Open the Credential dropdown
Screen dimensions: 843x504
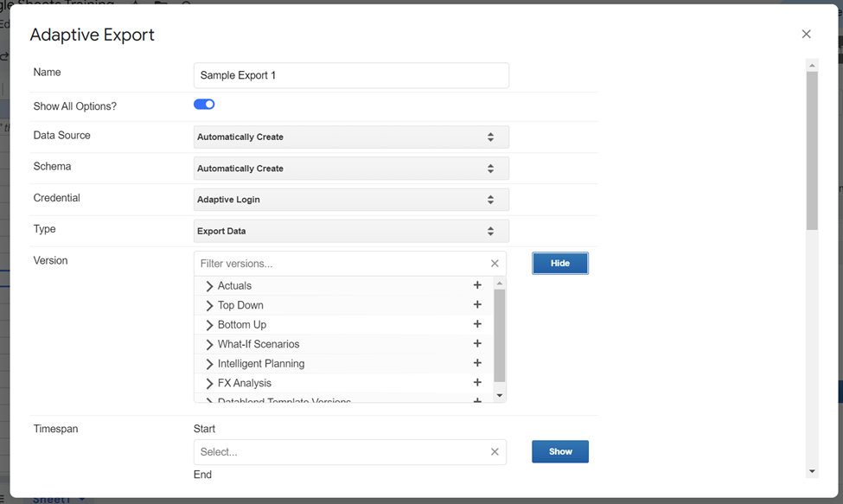point(351,200)
